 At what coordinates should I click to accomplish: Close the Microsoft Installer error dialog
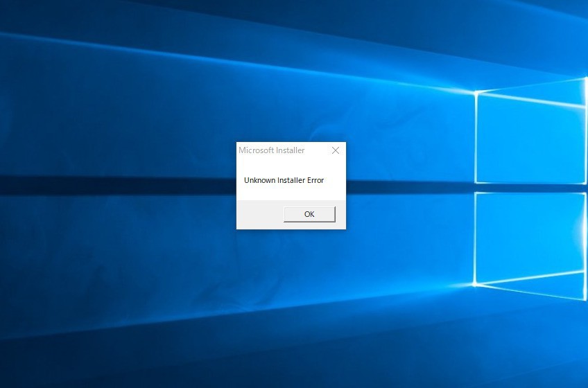pos(336,150)
